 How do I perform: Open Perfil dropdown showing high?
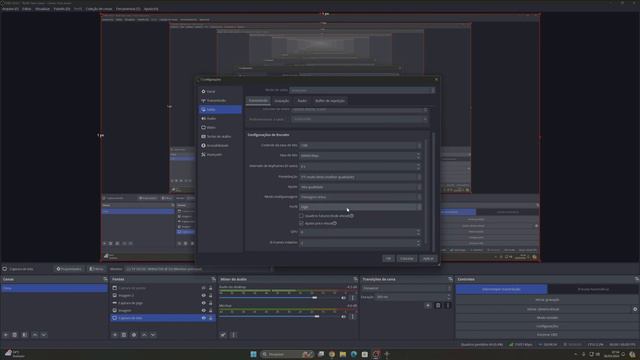tap(360, 207)
